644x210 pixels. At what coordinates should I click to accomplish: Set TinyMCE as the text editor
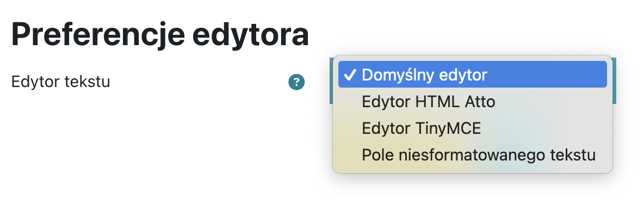(472, 128)
